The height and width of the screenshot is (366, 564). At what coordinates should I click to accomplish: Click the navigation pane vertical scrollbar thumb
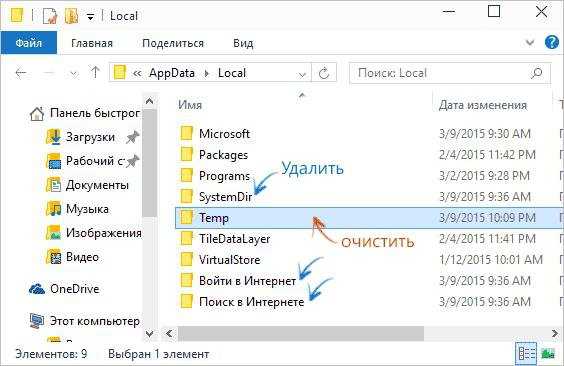[x=150, y=164]
